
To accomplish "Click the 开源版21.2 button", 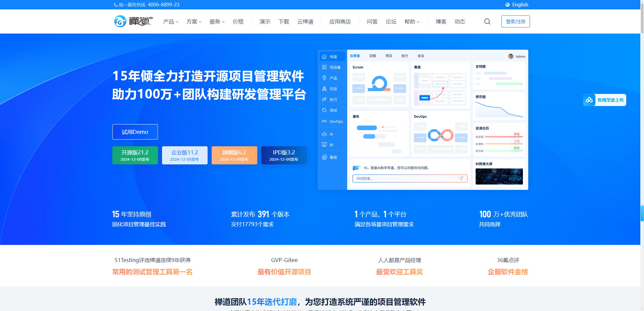I will tap(135, 155).
